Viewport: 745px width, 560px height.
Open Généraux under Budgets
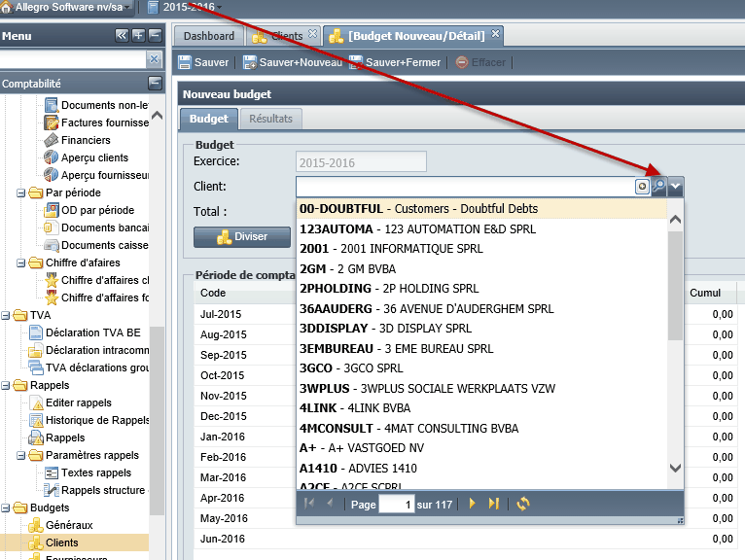click(61, 525)
